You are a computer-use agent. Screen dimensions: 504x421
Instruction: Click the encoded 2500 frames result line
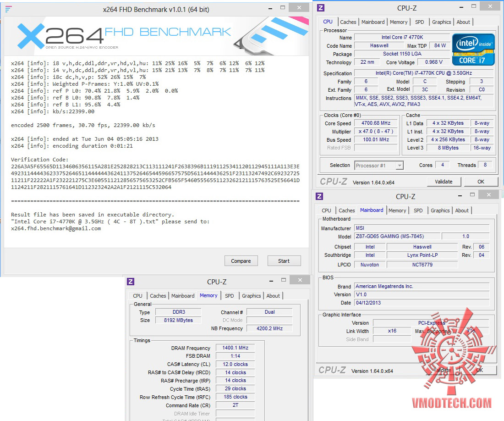(x=83, y=125)
